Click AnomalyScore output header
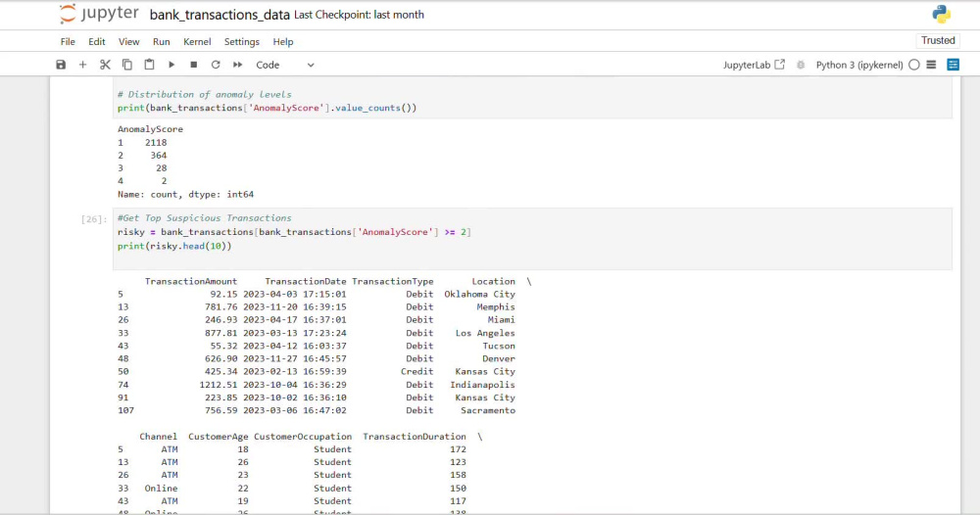Image resolution: width=980 pixels, height=515 pixels. pyautogui.click(x=150, y=129)
